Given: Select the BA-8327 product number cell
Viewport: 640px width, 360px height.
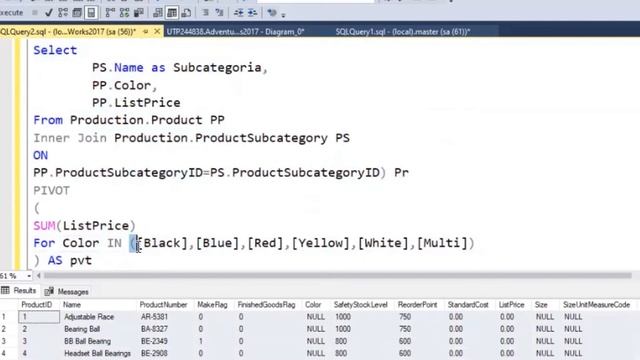Looking at the screenshot, I should coord(154,329).
